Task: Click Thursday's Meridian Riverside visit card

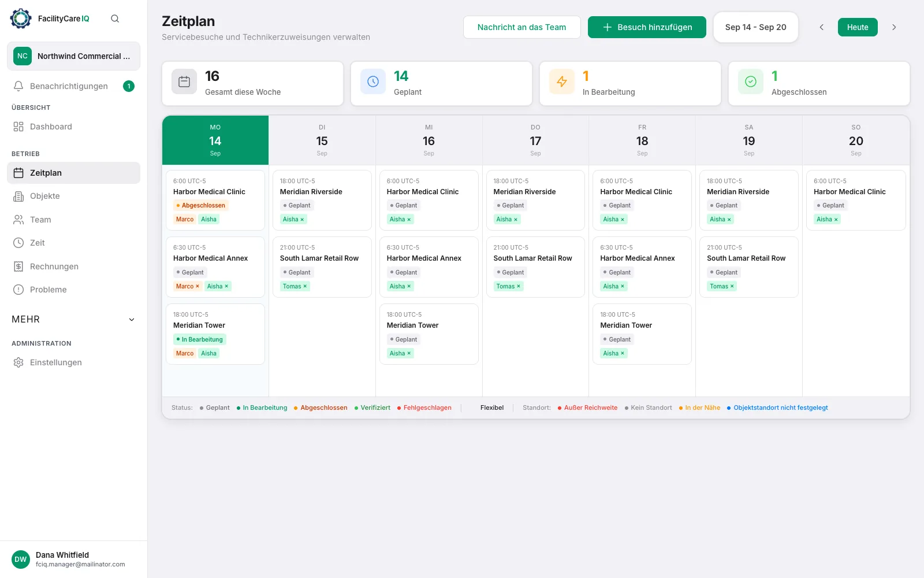Action: [x=535, y=200]
